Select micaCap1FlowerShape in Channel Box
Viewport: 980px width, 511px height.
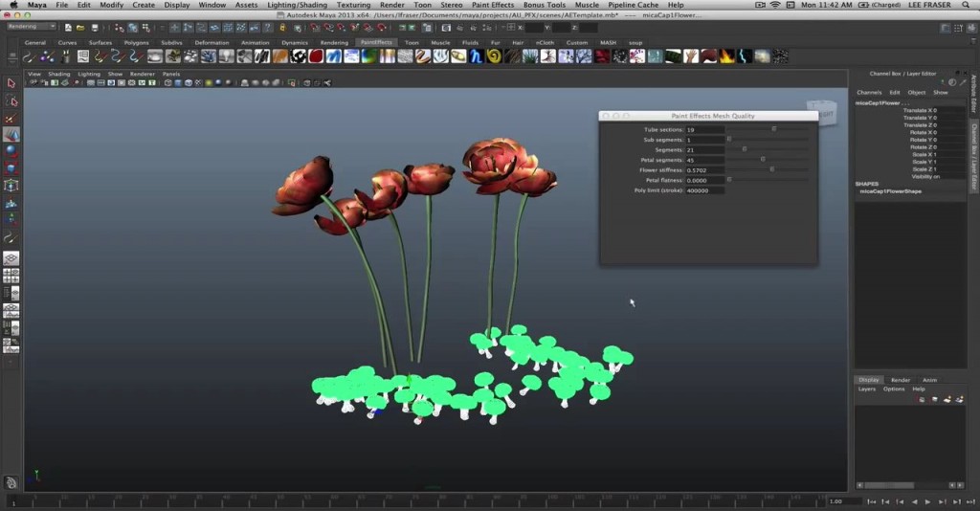[891, 191]
